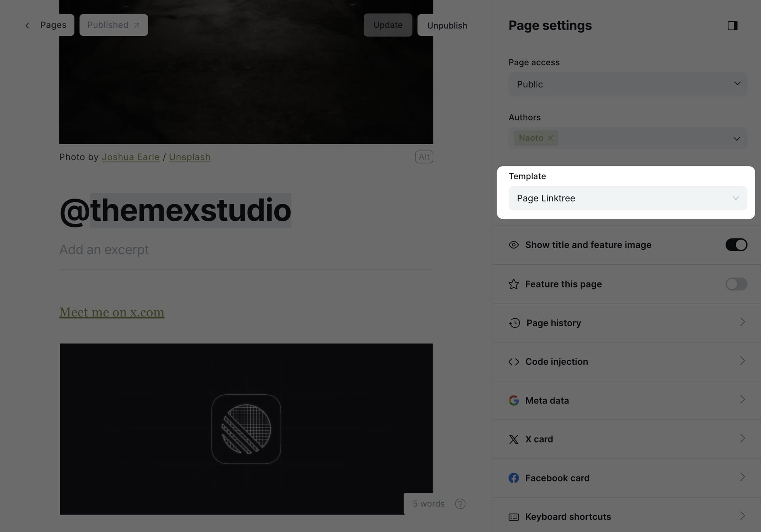The image size is (761, 532).
Task: Open the Joshua Earle photo credit link
Action: tap(131, 157)
